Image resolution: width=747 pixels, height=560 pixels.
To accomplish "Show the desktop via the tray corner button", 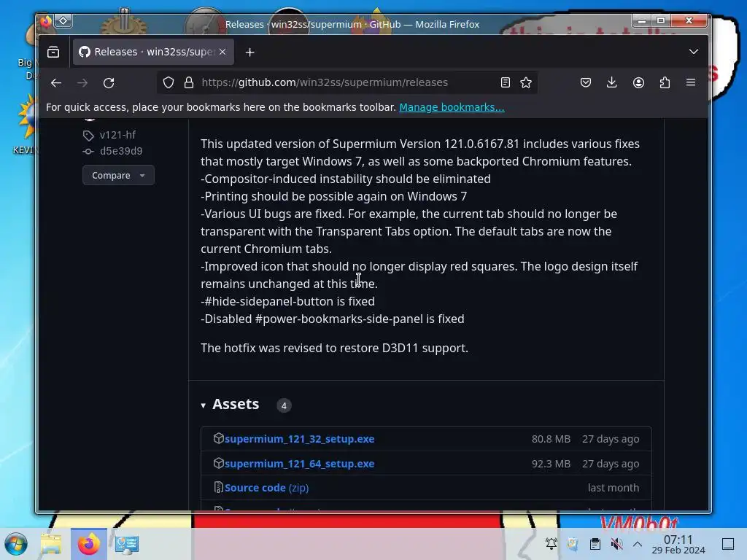I will click(728, 544).
